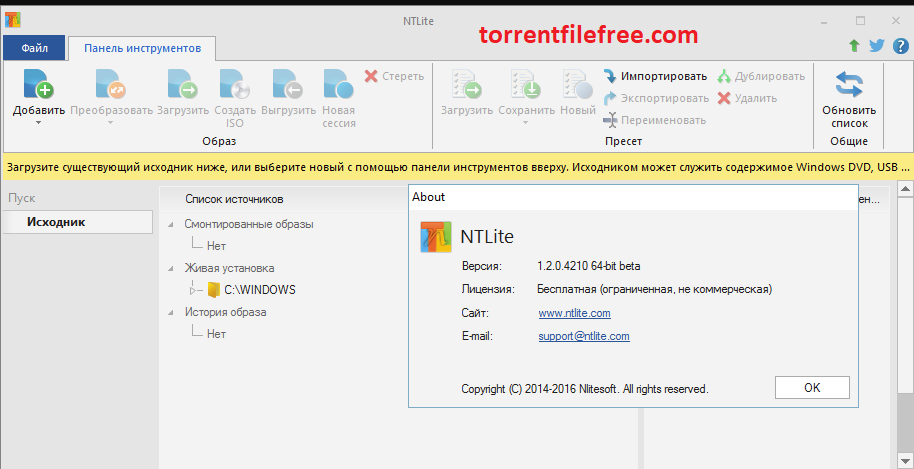Collapse the История образа tree node
The height and width of the screenshot is (469, 914).
click(170, 312)
